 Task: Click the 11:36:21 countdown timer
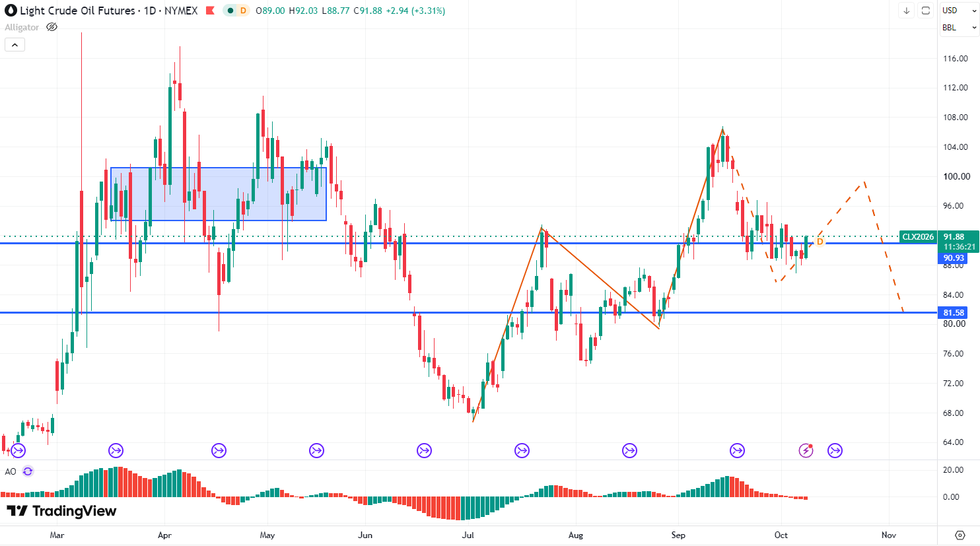point(959,247)
